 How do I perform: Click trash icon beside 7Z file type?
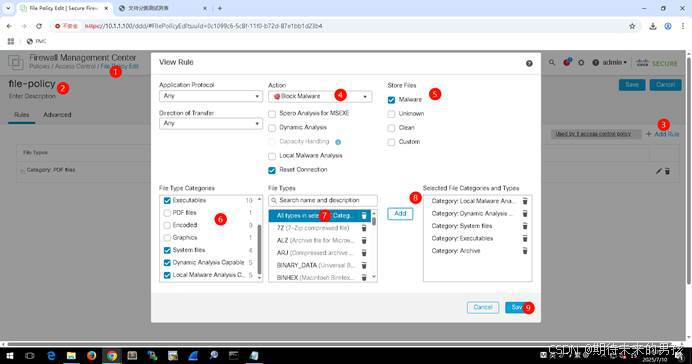(364, 228)
